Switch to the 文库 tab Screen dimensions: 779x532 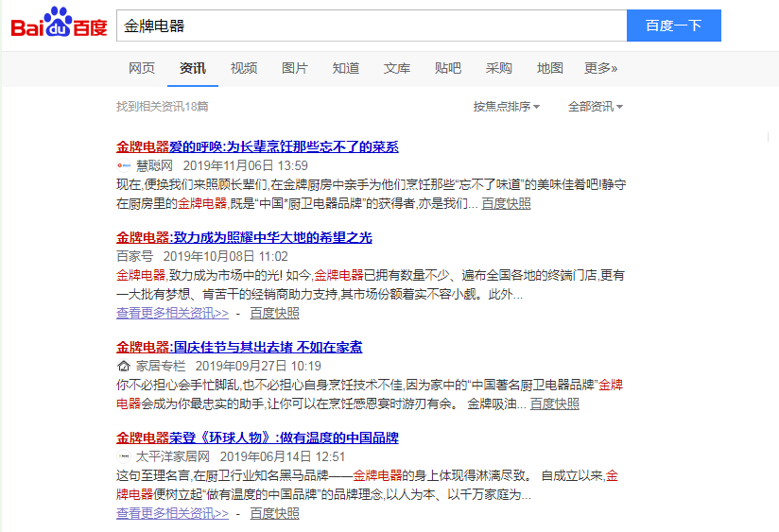[x=397, y=68]
